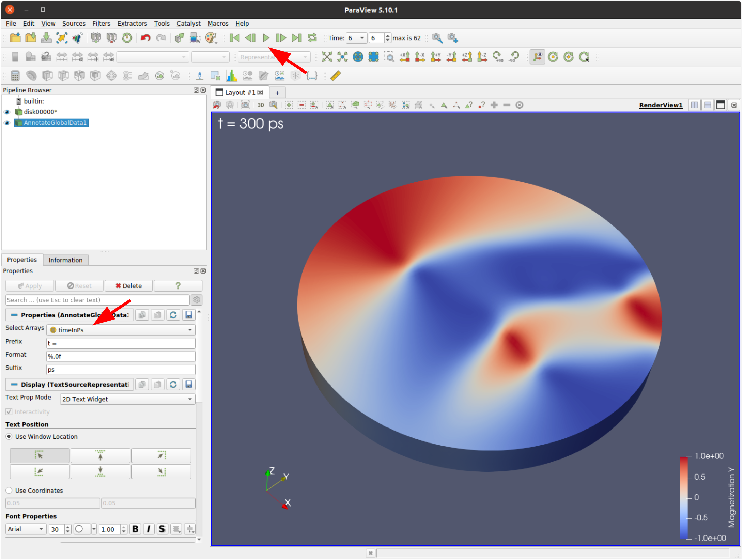Select the Use Coordinates radio
The width and height of the screenshot is (743, 560).
(x=9, y=491)
